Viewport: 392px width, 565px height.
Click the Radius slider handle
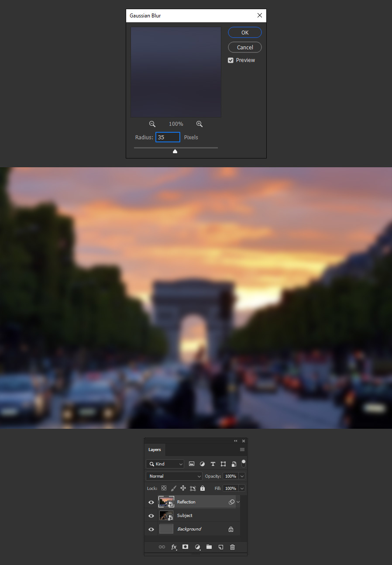pos(175,152)
